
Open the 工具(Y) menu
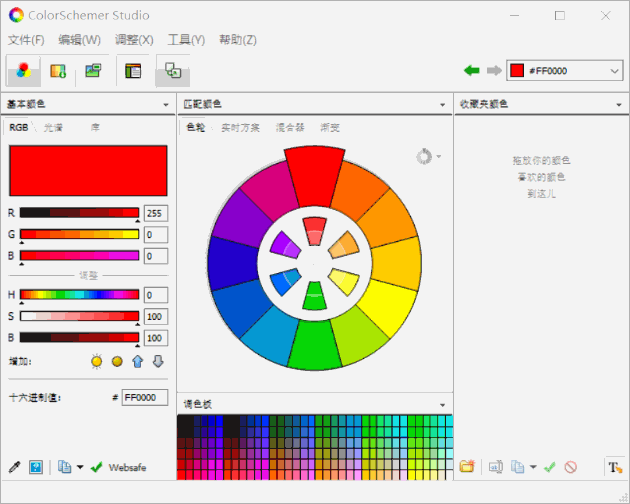(186, 40)
